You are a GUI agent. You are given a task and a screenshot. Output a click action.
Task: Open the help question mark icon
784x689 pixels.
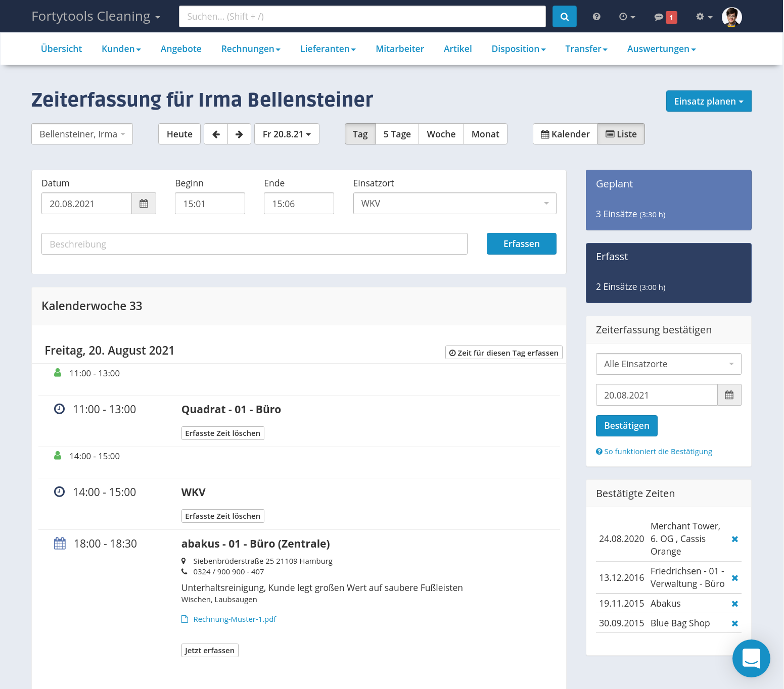[x=596, y=17]
